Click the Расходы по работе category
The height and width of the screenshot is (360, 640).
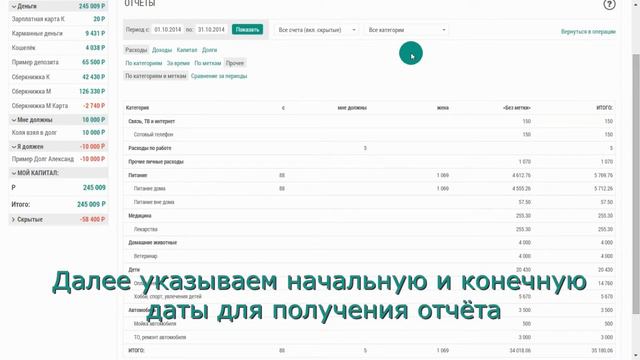click(x=150, y=148)
